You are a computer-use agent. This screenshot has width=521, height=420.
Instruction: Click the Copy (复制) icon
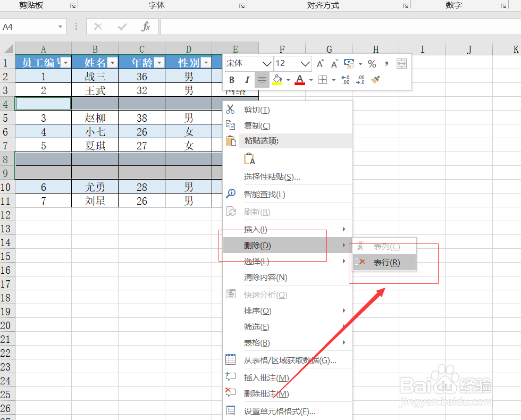click(231, 125)
